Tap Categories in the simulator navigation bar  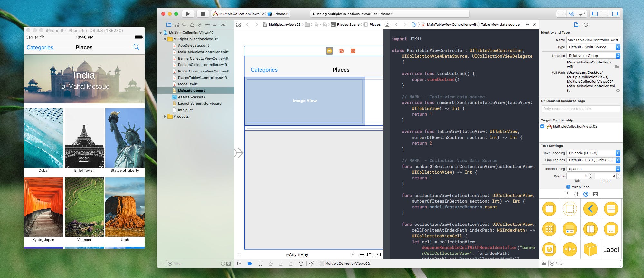tap(40, 47)
